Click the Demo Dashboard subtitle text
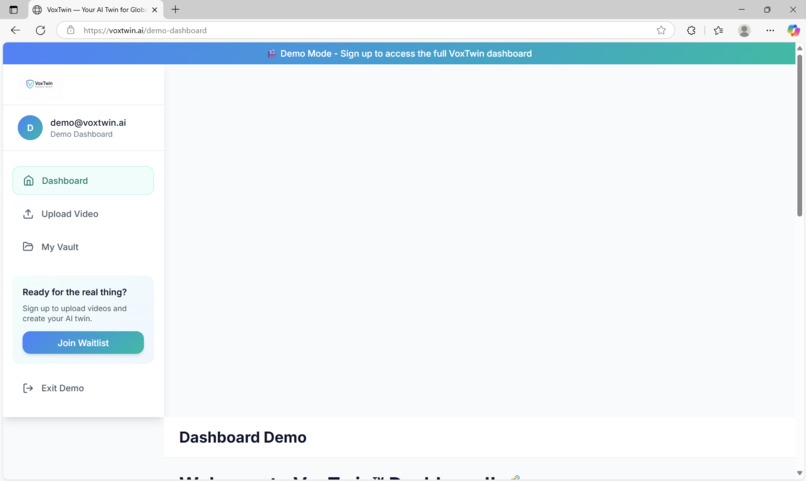 click(x=81, y=134)
